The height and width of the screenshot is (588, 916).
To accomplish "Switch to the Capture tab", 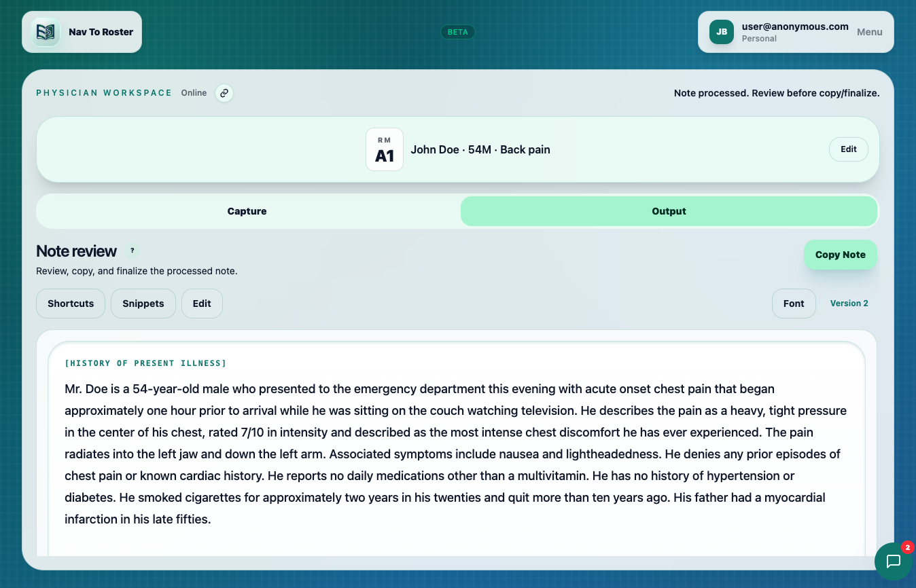I will [247, 211].
